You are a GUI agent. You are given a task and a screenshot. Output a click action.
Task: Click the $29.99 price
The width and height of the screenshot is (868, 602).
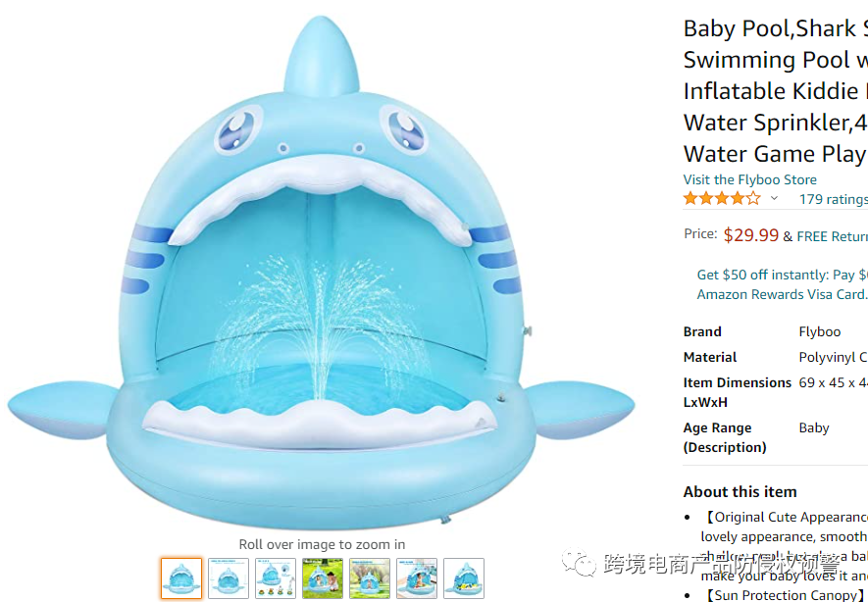click(750, 235)
